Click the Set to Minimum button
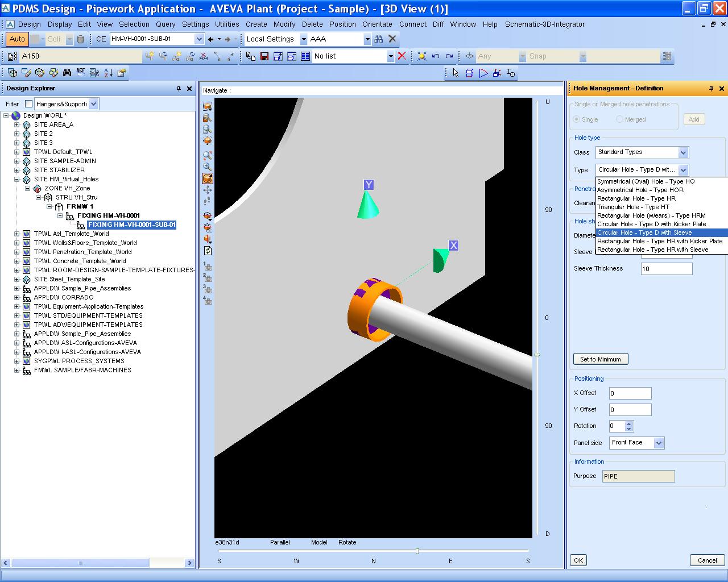728x582 pixels. click(601, 359)
